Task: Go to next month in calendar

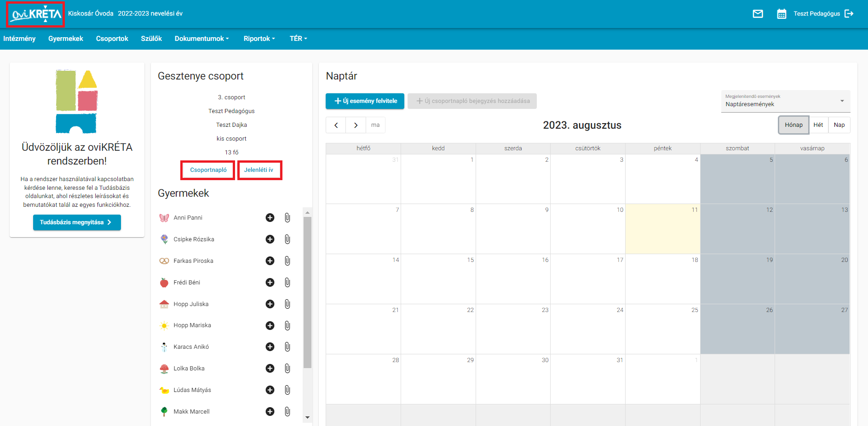Action: [356, 125]
